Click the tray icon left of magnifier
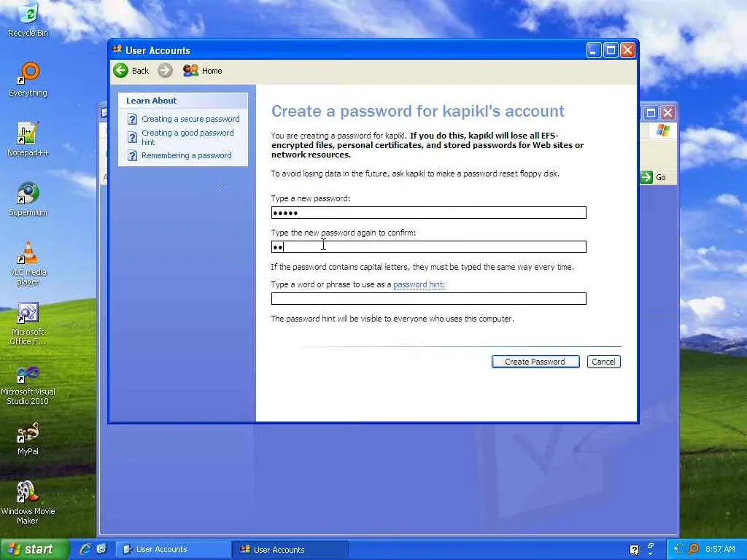Screen dimensions: 747x560 [x=678, y=549]
